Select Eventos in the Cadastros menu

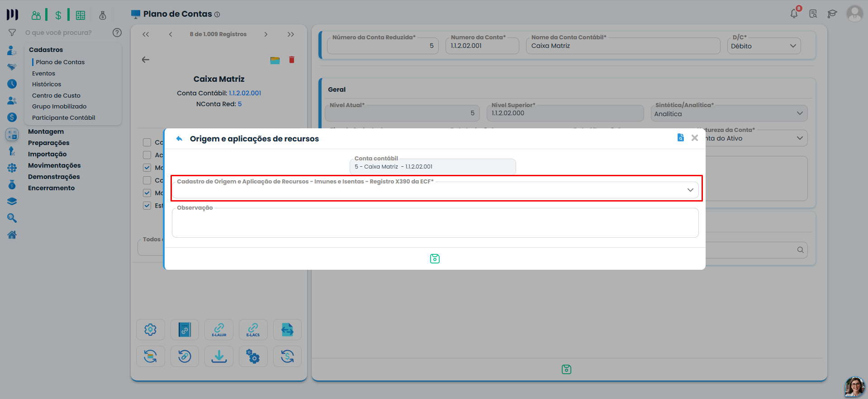43,73
